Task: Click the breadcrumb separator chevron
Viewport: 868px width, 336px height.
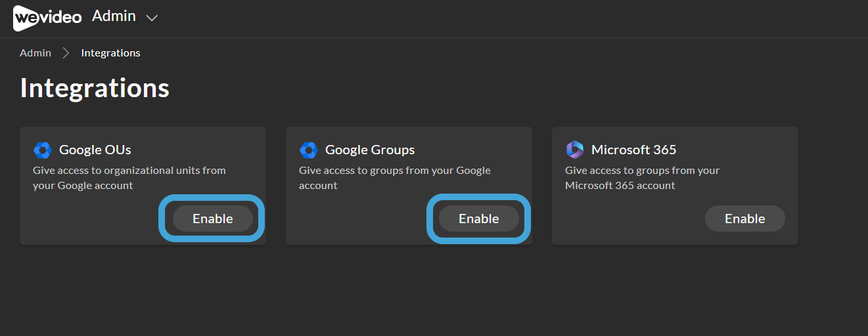Action: click(66, 52)
